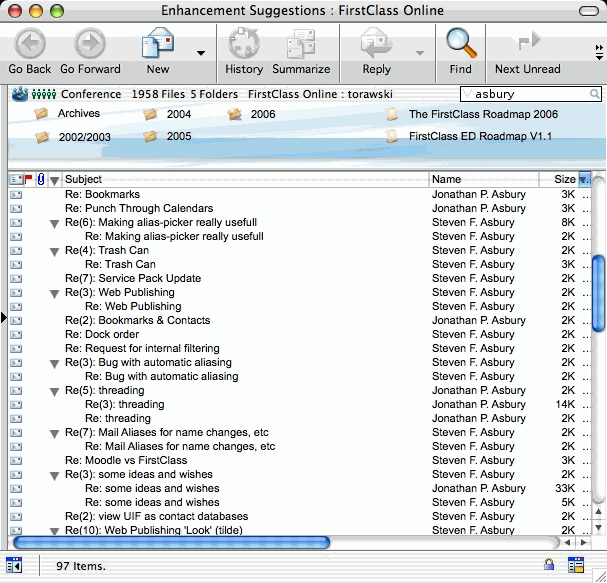Image resolution: width=607 pixels, height=583 pixels.
Task: Click the Summarize toolbar icon
Action: (x=300, y=44)
